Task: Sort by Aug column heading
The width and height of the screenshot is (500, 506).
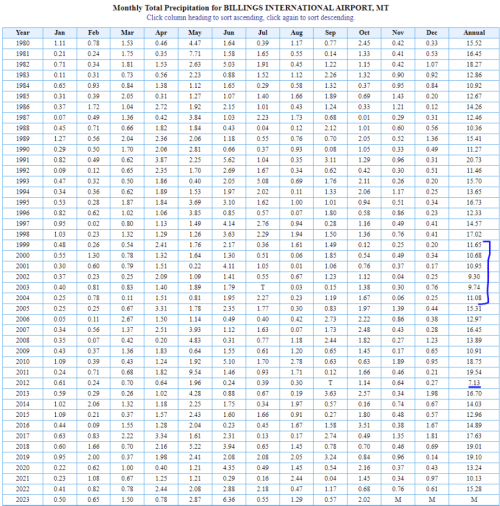Action: coord(297,33)
